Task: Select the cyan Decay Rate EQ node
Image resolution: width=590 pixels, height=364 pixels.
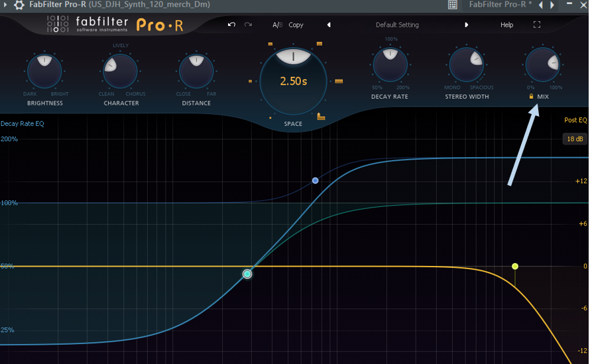Action: pyautogui.click(x=247, y=274)
